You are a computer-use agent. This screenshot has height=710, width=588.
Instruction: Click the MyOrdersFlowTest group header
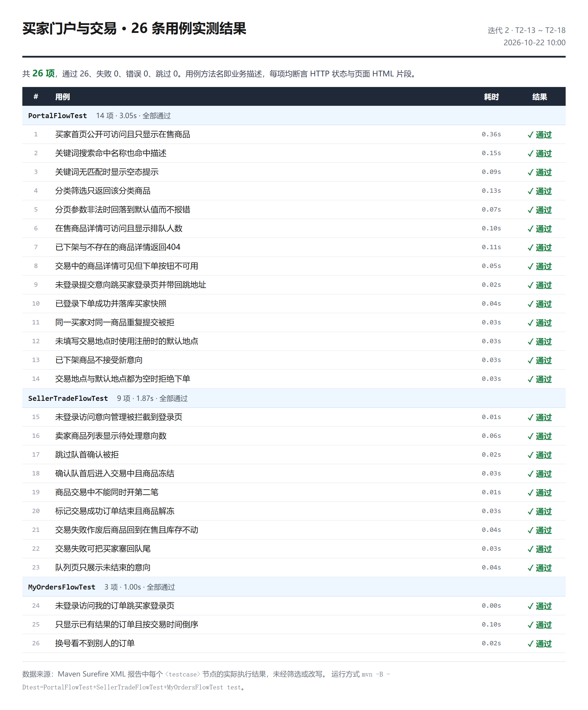point(294,587)
